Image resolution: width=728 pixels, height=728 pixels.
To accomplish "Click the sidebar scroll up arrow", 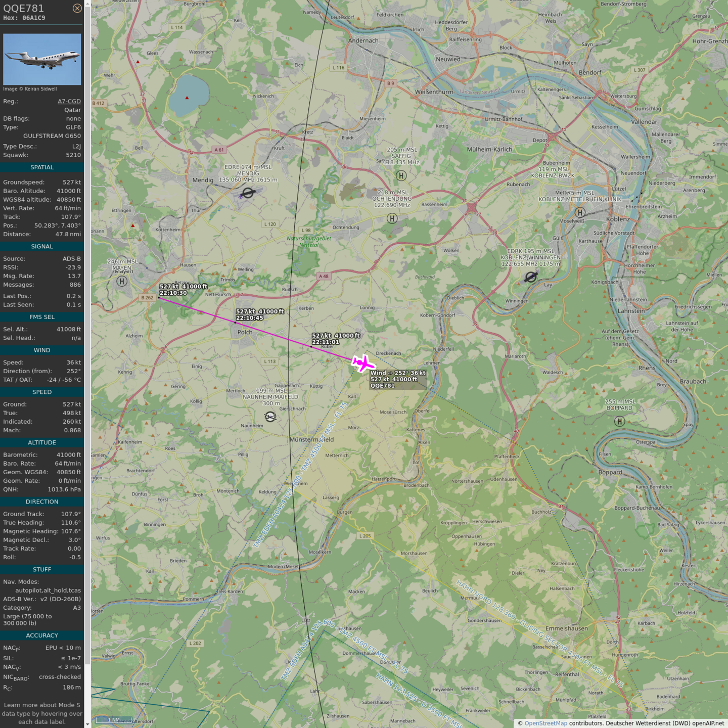I will (87, 4).
